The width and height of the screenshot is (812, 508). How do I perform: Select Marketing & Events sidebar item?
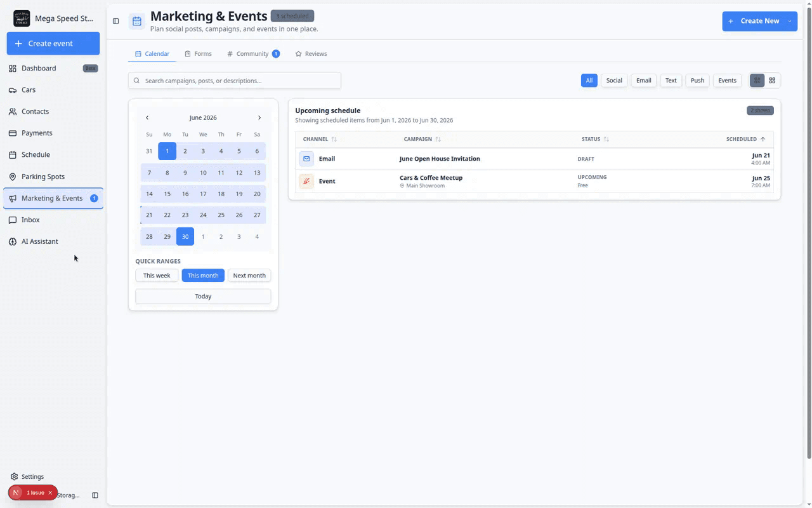[53, 198]
